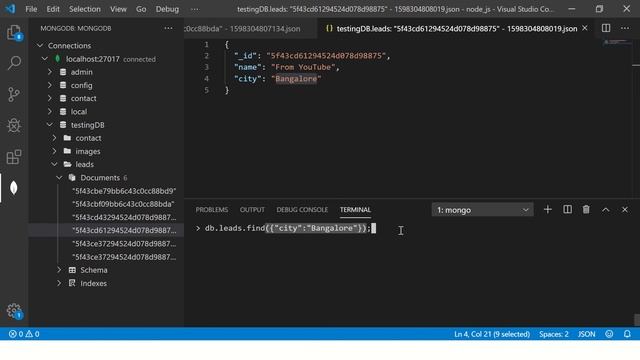Collapse the Connections section
The height and width of the screenshot is (360, 640).
pyautogui.click(x=40, y=45)
